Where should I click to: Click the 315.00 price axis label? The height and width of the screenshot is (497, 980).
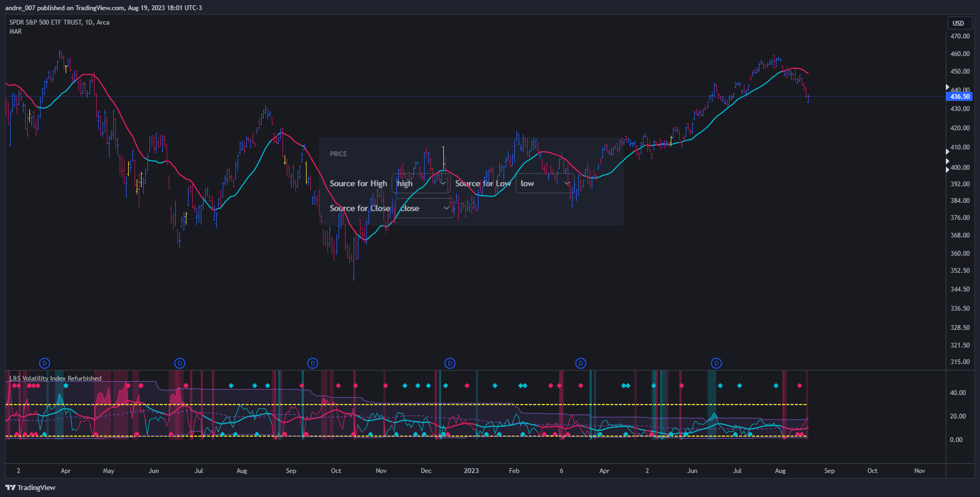(960, 362)
